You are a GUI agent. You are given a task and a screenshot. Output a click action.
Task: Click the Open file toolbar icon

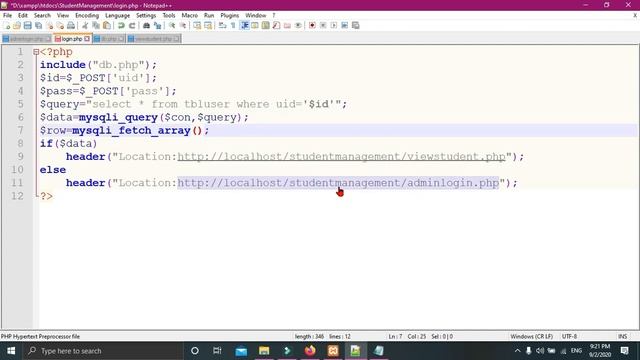[x=17, y=26]
